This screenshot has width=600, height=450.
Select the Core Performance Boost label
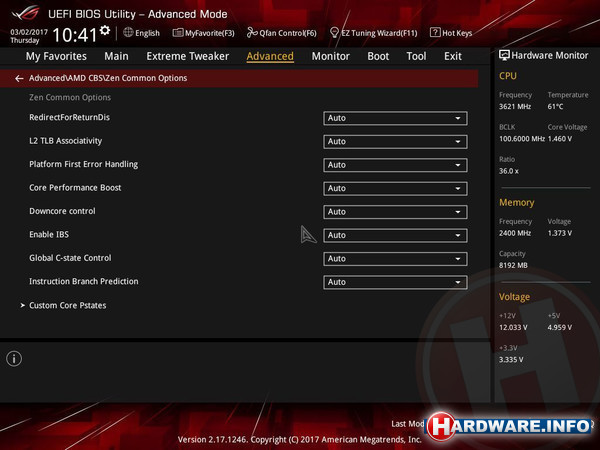point(75,188)
